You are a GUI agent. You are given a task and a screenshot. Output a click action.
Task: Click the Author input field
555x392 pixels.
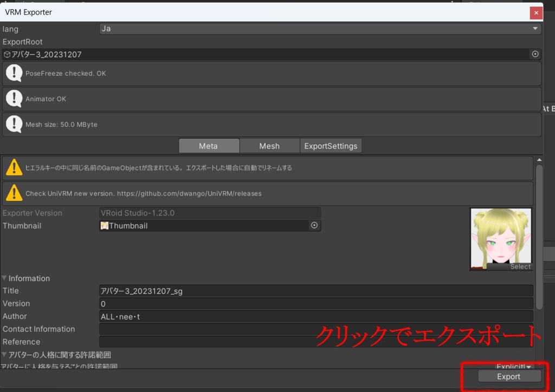pos(316,316)
